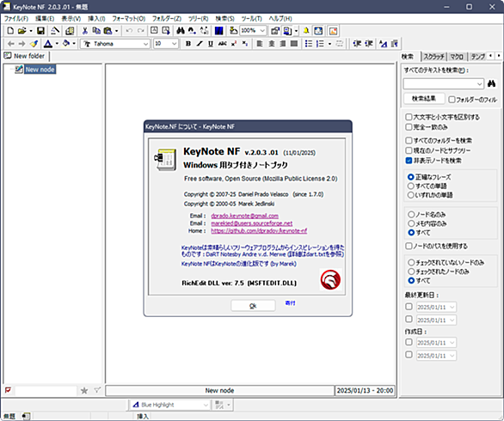
Task: Open the github.com/dpradov/keynote-nf home link
Action: point(259,230)
